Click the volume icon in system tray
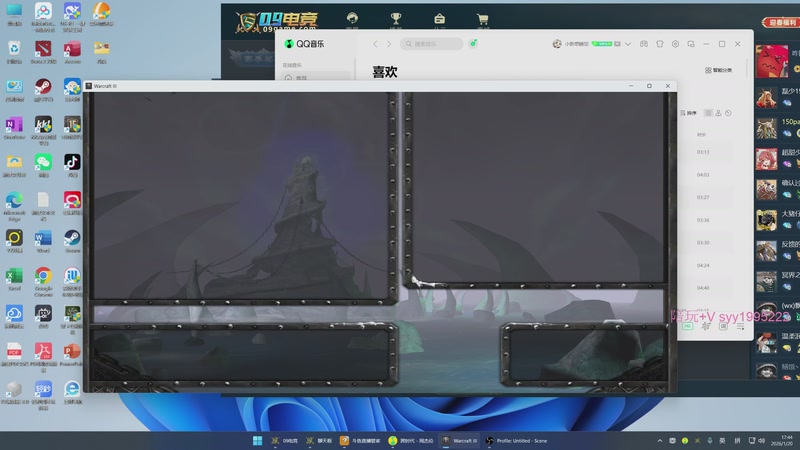Viewport: 800px width, 450px height. pyautogui.click(x=761, y=440)
